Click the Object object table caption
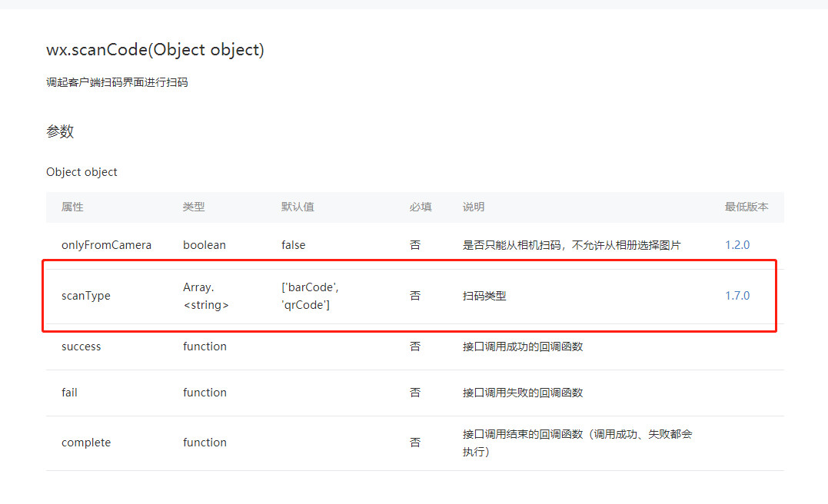The height and width of the screenshot is (504, 828). coord(81,172)
